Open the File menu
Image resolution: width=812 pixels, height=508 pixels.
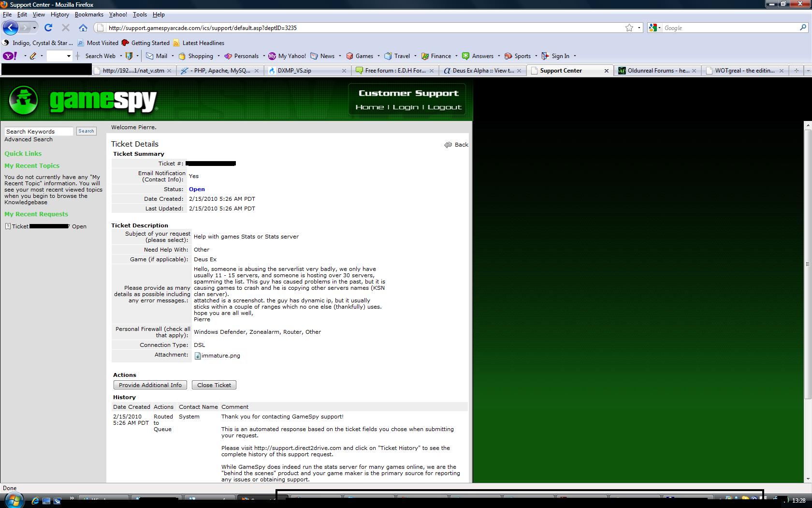click(7, 15)
